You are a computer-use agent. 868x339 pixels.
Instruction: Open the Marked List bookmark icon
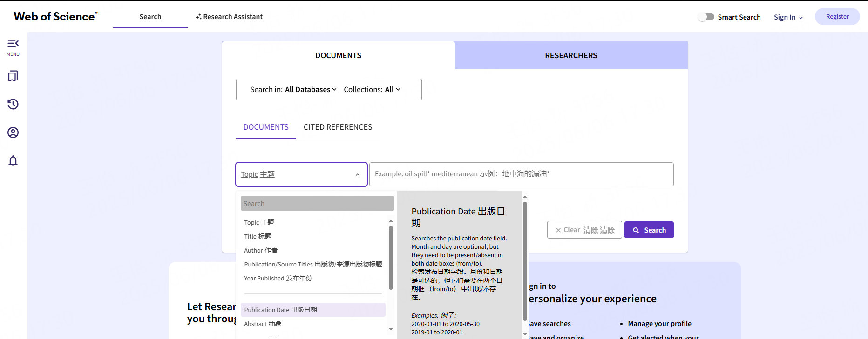point(13,76)
